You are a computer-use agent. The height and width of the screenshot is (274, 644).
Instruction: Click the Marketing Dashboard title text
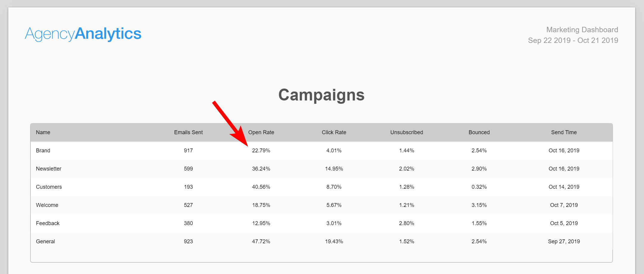click(582, 30)
